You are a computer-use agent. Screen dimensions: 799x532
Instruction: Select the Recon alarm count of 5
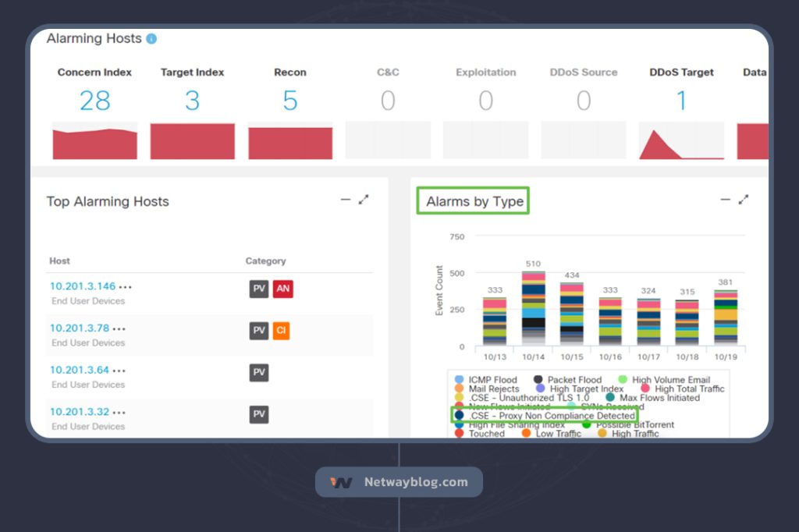point(289,101)
